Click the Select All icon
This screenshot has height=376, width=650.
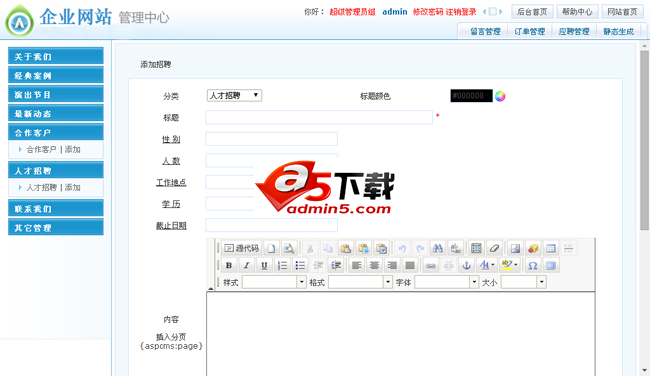coord(476,248)
